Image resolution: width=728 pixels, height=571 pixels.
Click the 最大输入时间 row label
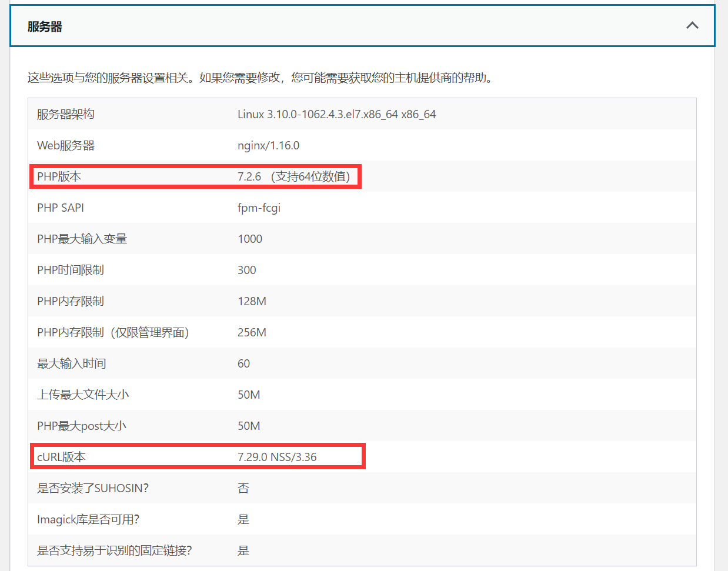point(71,363)
